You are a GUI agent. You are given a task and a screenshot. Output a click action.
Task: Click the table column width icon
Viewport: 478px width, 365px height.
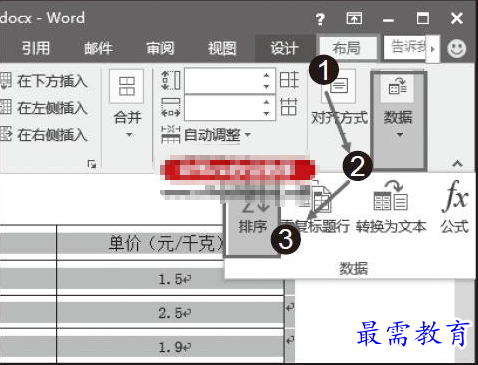(x=171, y=108)
